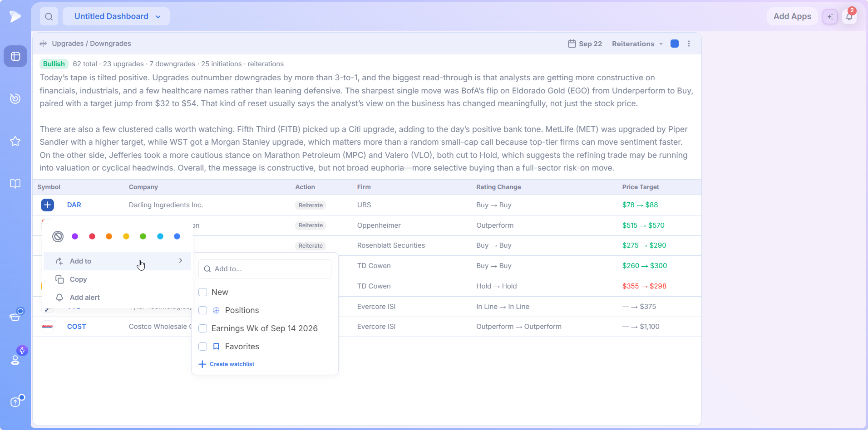Open the star favorites sidebar icon
Viewport: 868px width, 430px height.
pyautogui.click(x=15, y=141)
